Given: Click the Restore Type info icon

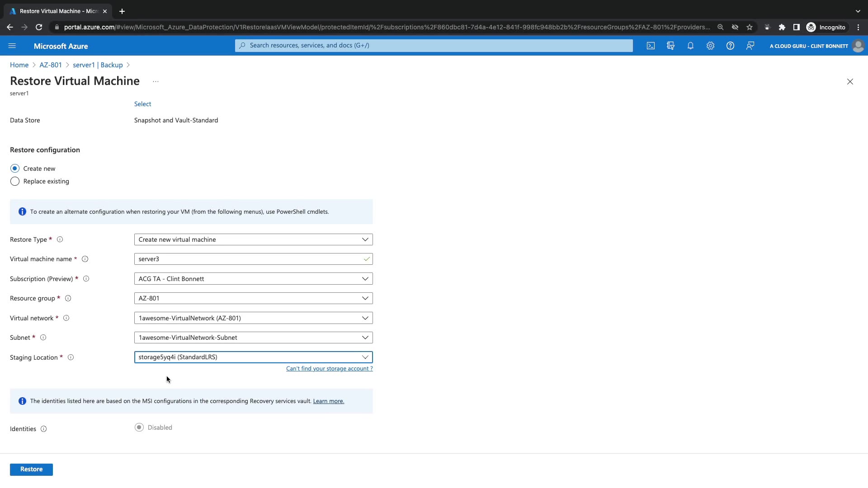Looking at the screenshot, I should click(60, 239).
